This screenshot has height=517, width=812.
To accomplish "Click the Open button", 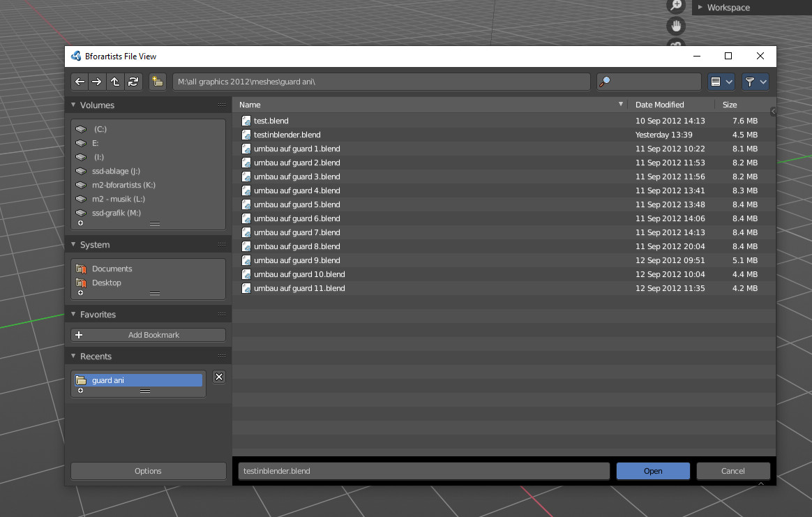I will [652, 471].
